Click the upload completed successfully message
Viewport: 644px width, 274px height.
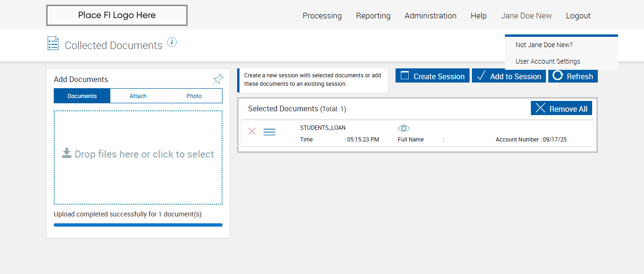point(128,214)
